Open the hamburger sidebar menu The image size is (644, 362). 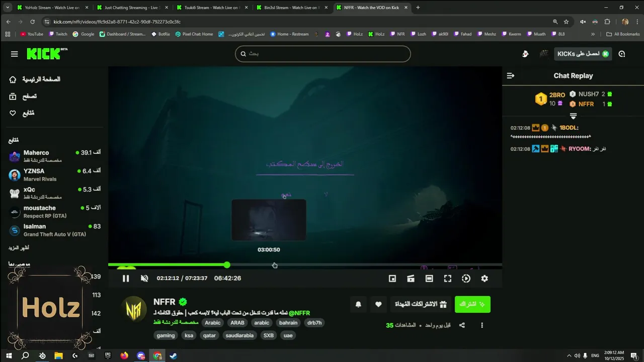[14, 54]
